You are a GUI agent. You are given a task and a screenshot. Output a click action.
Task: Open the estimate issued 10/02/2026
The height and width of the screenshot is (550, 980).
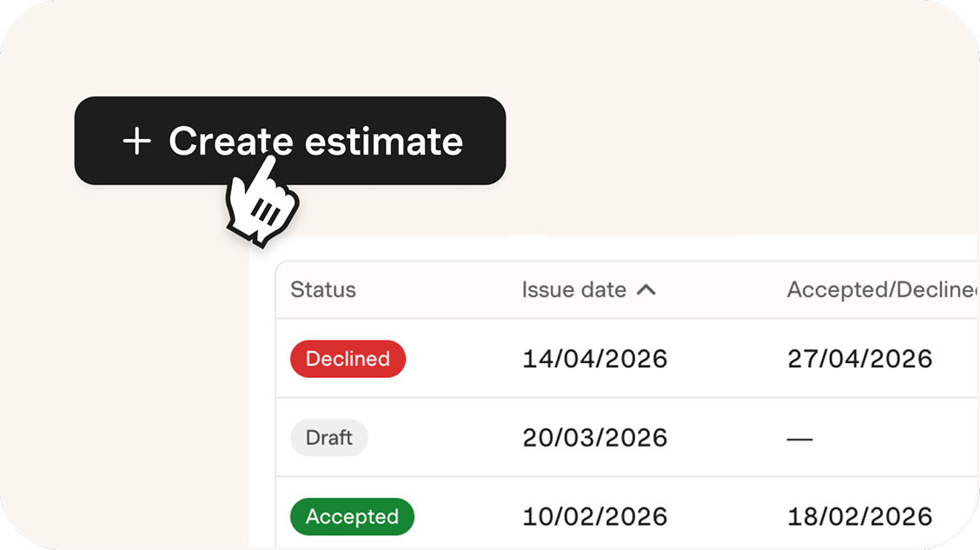594,517
